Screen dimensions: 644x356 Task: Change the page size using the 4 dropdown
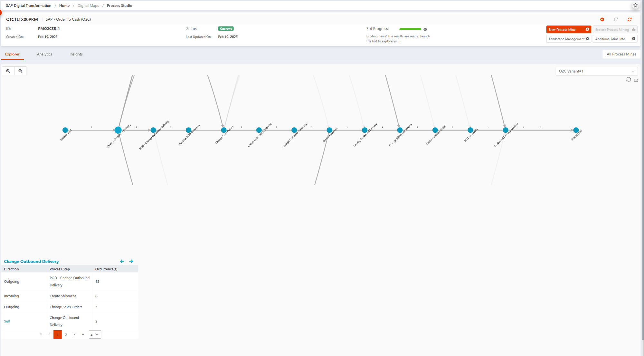(95, 334)
